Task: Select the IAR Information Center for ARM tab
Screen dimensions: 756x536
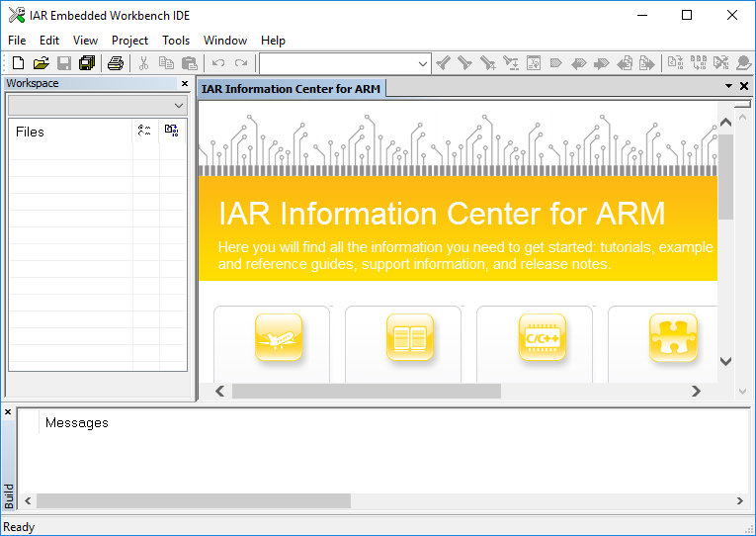Action: [x=291, y=89]
